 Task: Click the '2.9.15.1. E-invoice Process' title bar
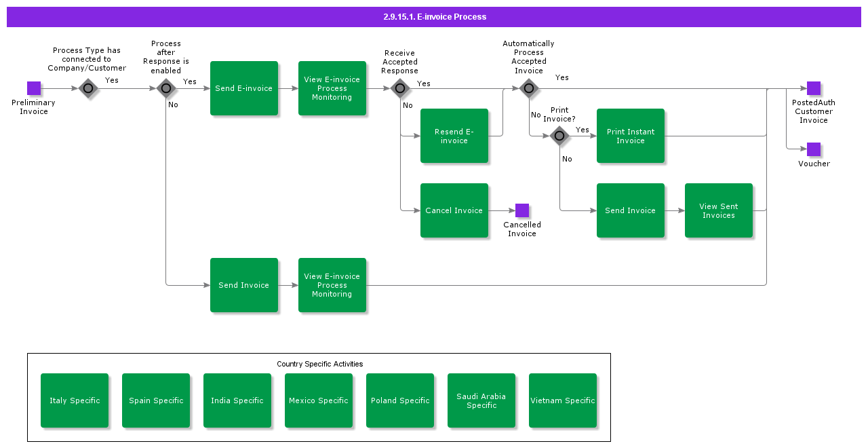click(434, 17)
